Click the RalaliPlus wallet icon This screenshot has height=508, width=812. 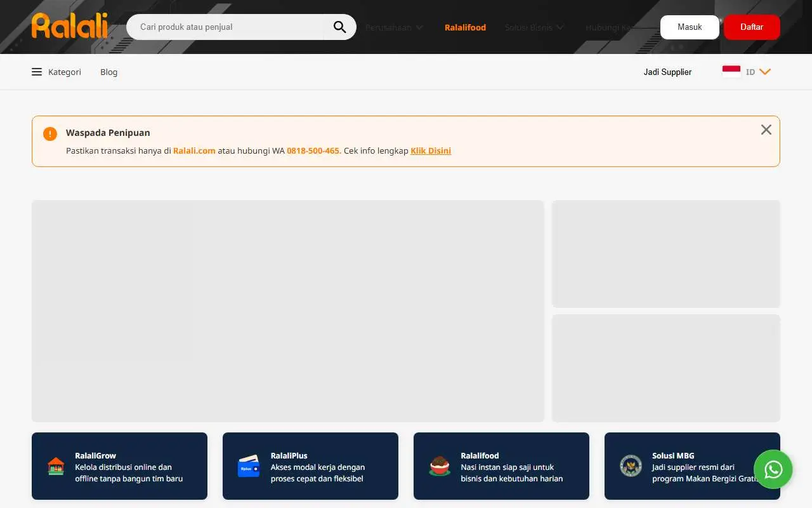[249, 467]
